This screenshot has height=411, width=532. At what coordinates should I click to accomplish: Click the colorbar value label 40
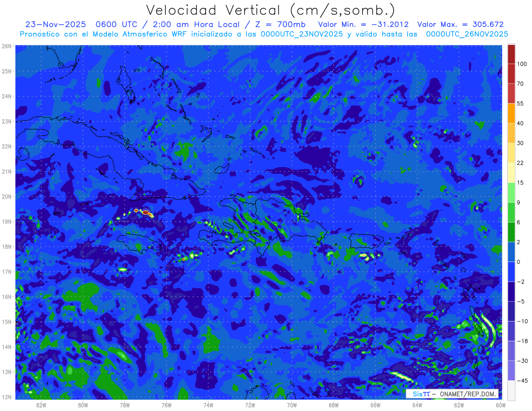520,123
